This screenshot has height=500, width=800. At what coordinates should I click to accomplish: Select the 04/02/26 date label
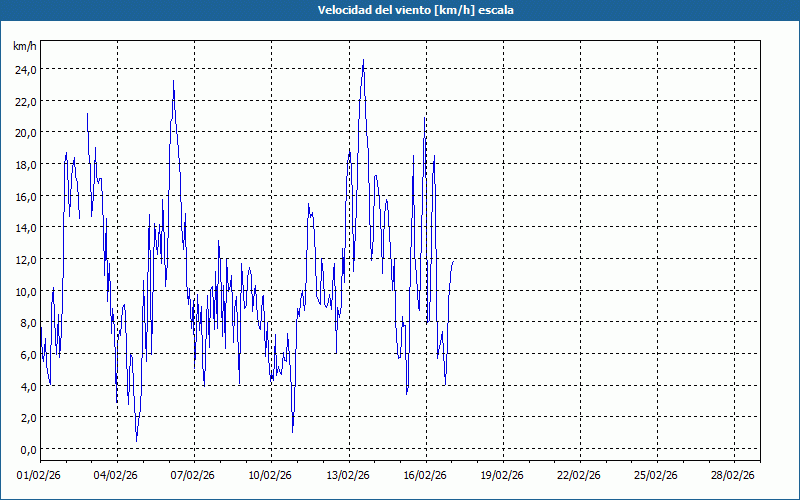tap(117, 476)
